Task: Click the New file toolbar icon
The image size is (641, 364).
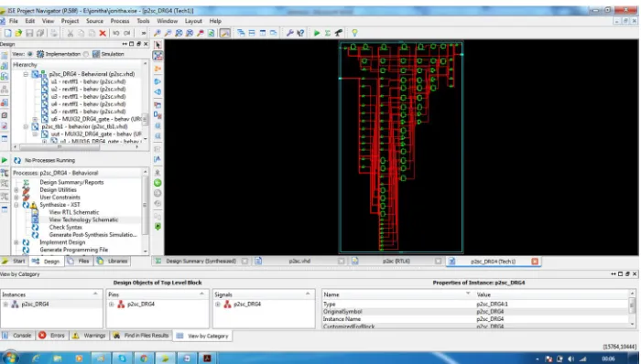Action: point(7,33)
